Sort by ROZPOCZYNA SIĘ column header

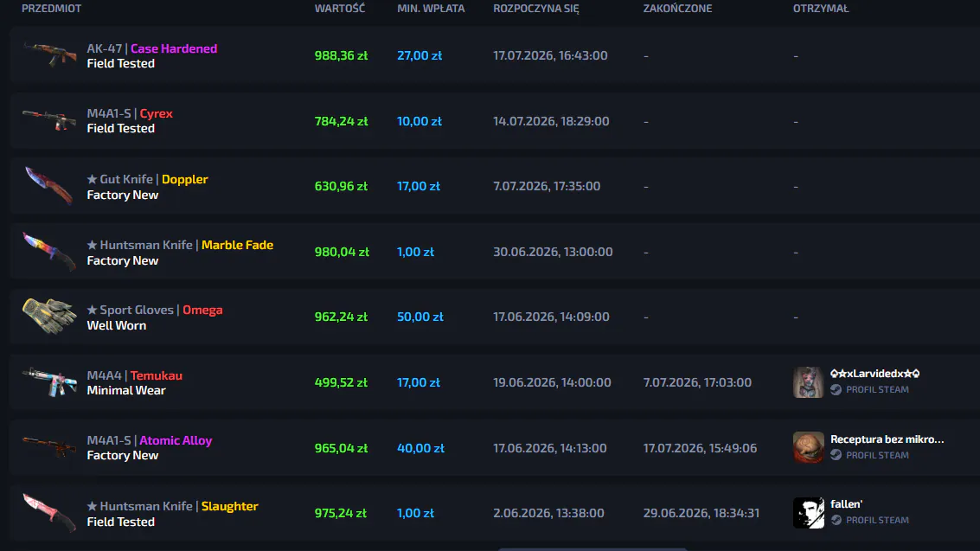[x=535, y=8]
